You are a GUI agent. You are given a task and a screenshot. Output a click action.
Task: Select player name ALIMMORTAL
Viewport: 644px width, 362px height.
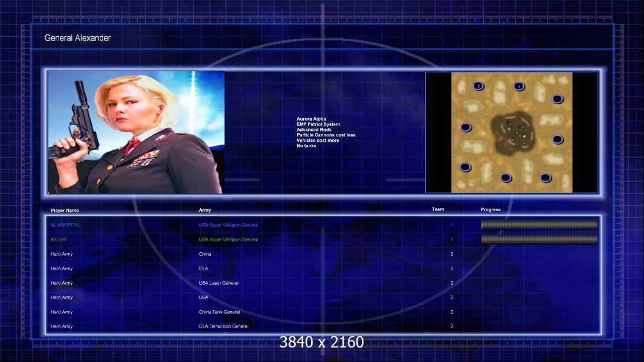66,225
